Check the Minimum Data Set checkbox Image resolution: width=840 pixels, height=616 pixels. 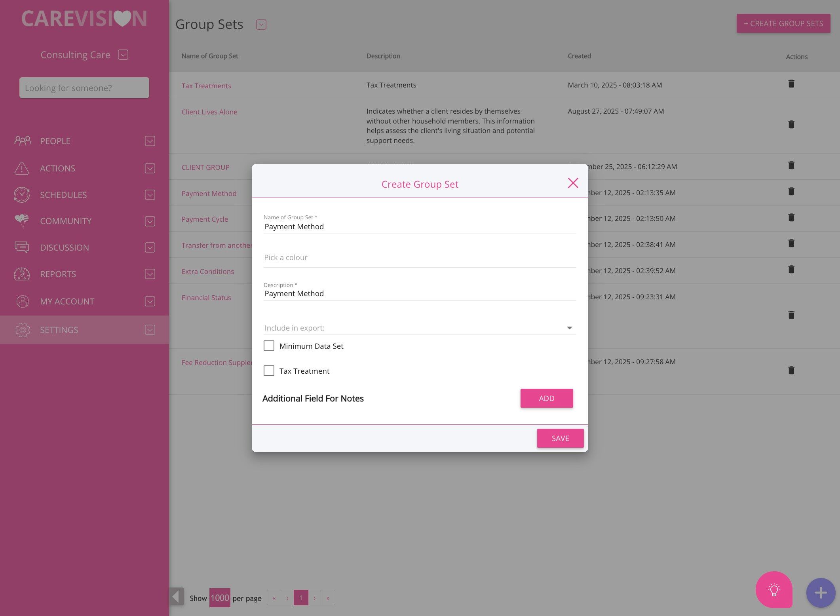(269, 346)
